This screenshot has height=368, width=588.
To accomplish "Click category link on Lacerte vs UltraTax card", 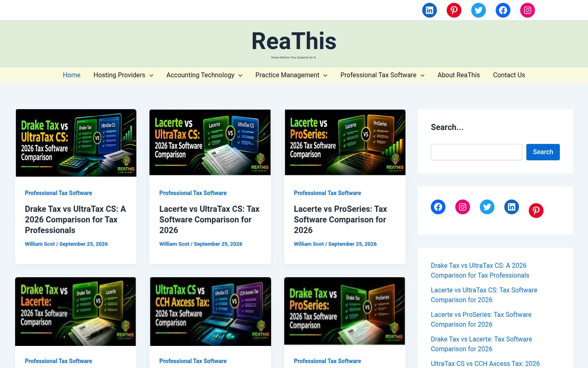I will point(193,193).
